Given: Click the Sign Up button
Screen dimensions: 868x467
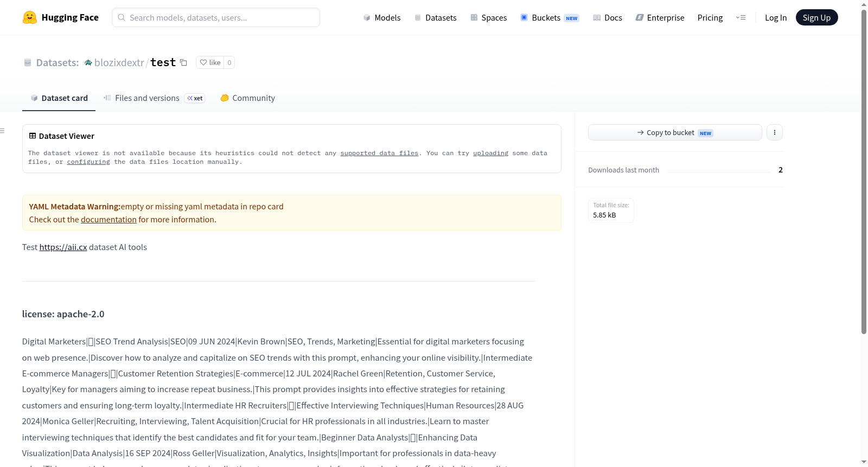Looking at the screenshot, I should [816, 17].
